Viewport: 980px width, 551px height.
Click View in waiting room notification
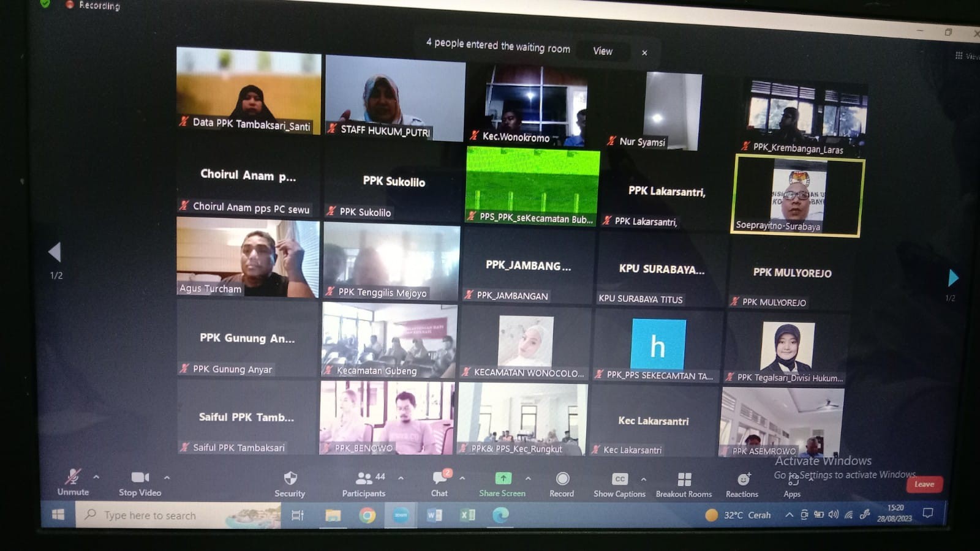(603, 51)
